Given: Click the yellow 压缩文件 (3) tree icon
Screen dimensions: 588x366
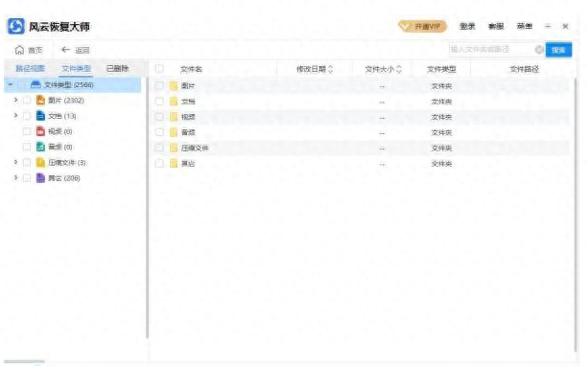Looking at the screenshot, I should 40,162.
